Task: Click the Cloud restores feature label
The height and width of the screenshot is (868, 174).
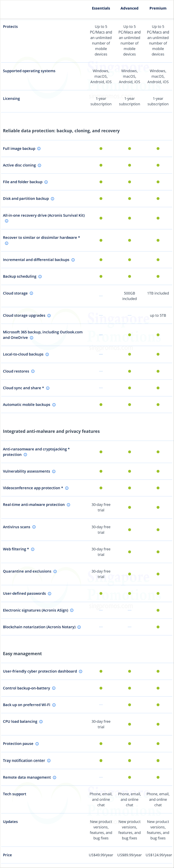Action: 16,371
